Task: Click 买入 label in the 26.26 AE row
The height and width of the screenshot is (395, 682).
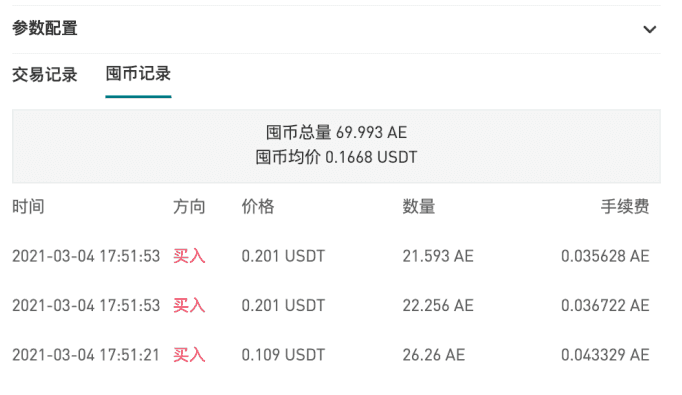Action: pyautogui.click(x=189, y=355)
